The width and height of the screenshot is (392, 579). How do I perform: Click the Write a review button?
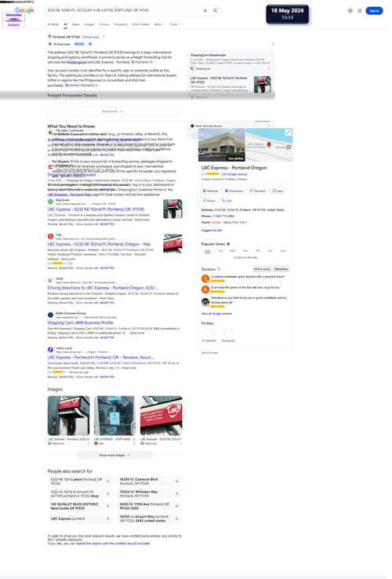pyautogui.click(x=262, y=269)
